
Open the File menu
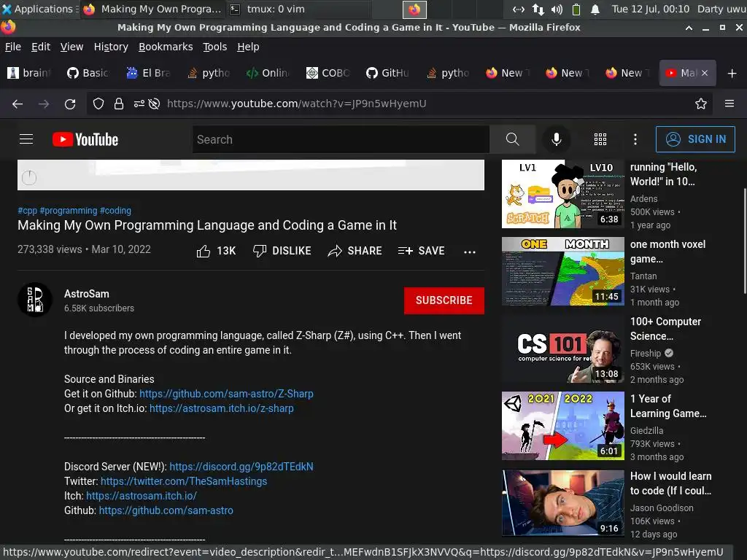(13, 47)
